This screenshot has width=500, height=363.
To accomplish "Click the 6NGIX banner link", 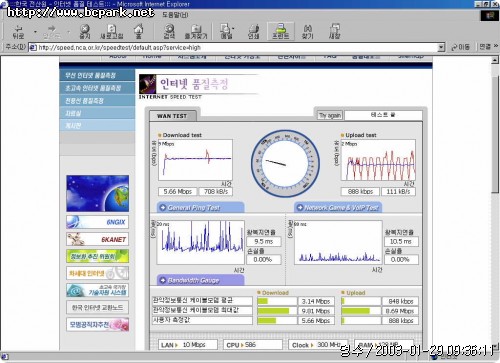I will 97,222.
